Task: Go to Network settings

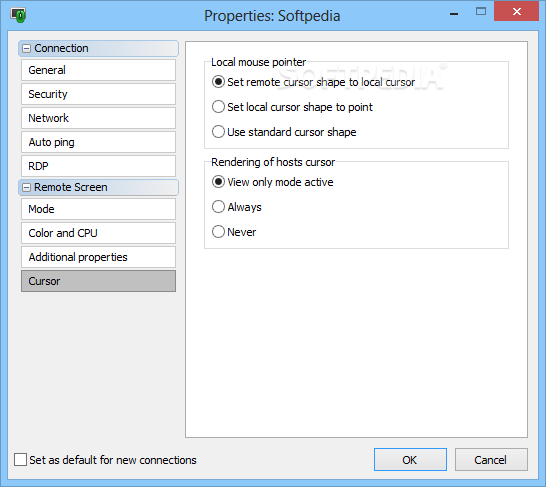Action: point(98,118)
